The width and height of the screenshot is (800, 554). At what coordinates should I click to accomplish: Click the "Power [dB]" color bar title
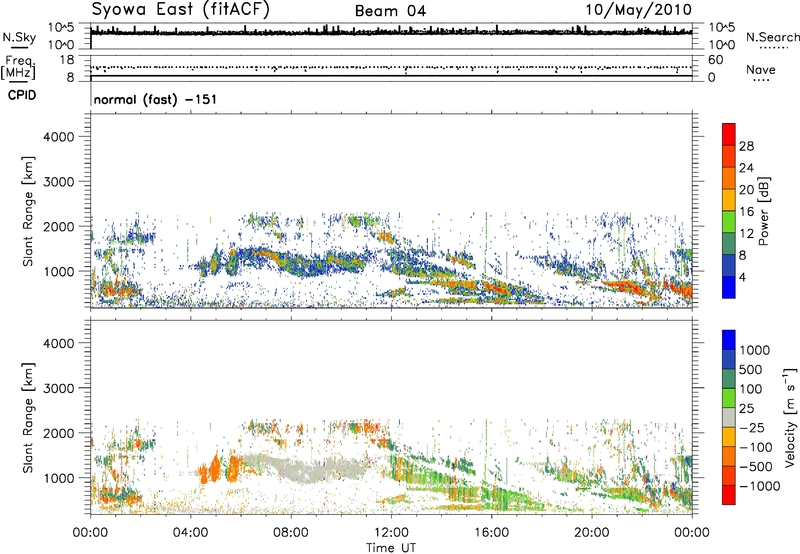pyautogui.click(x=763, y=211)
